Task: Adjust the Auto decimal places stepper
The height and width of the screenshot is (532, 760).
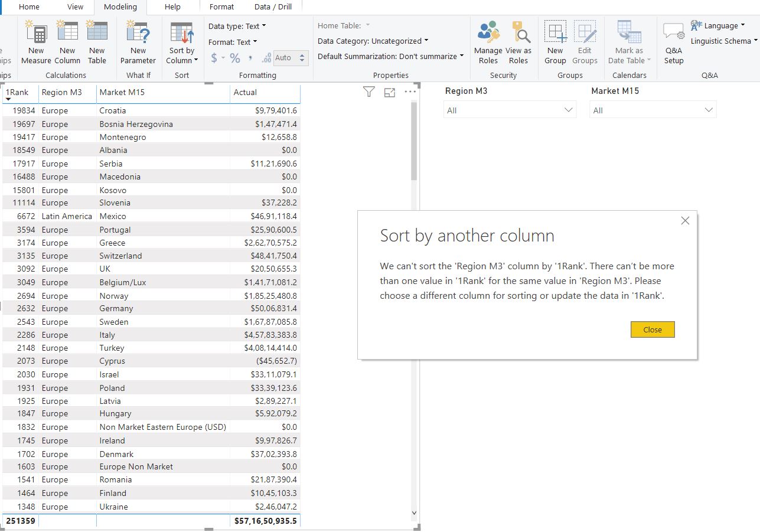Action: (x=303, y=58)
